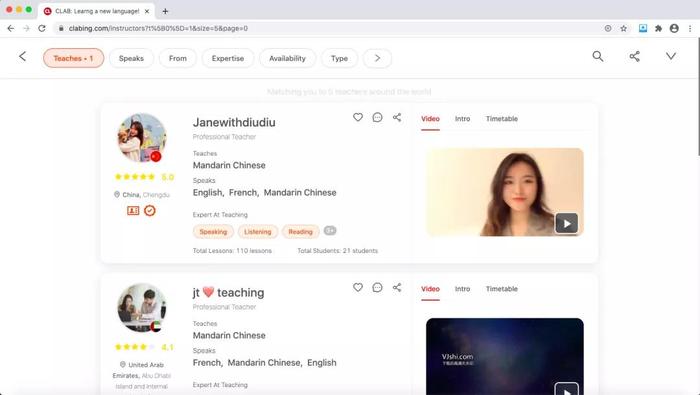The height and width of the screenshot is (395, 700).
Task: Share Janewithdiudiu's profile card
Action: [397, 117]
